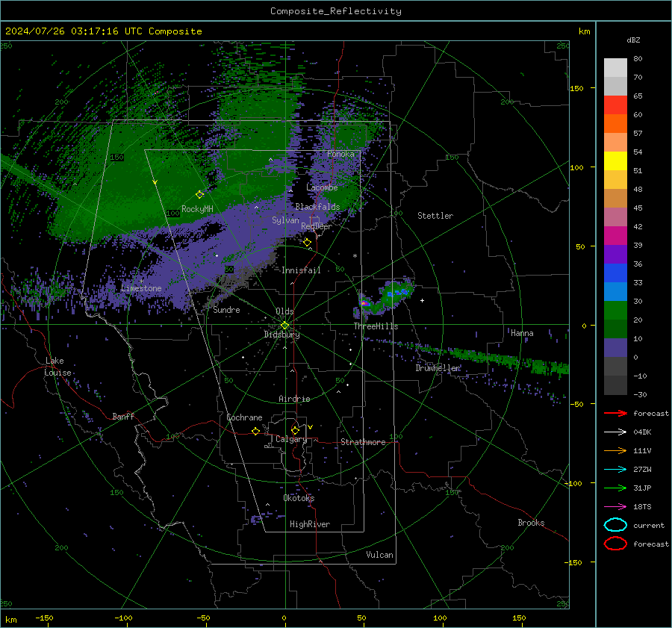The image size is (672, 628).
Task: Click the Strathmore label
Action: (363, 442)
